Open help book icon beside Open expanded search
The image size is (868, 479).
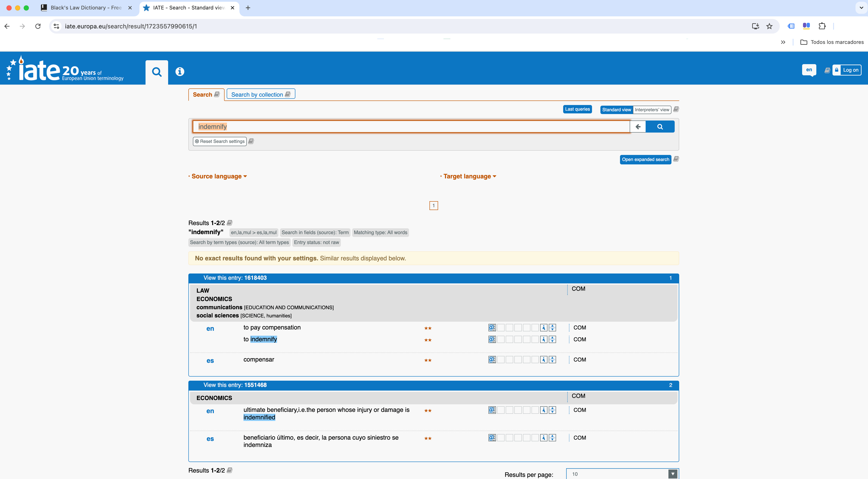tap(676, 159)
